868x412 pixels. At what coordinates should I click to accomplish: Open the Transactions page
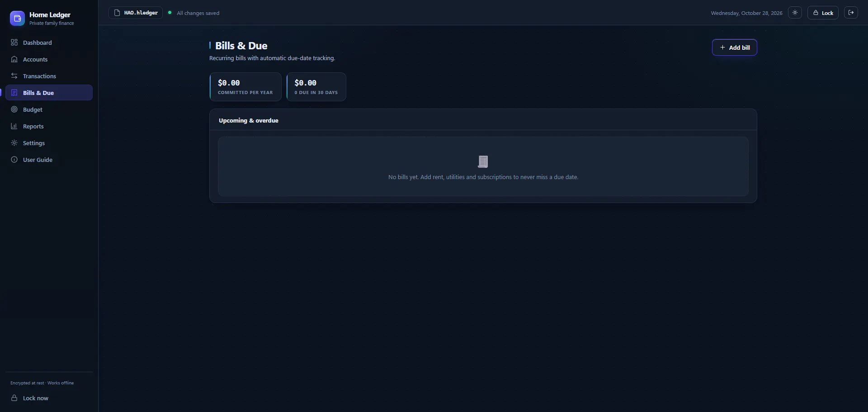49,76
